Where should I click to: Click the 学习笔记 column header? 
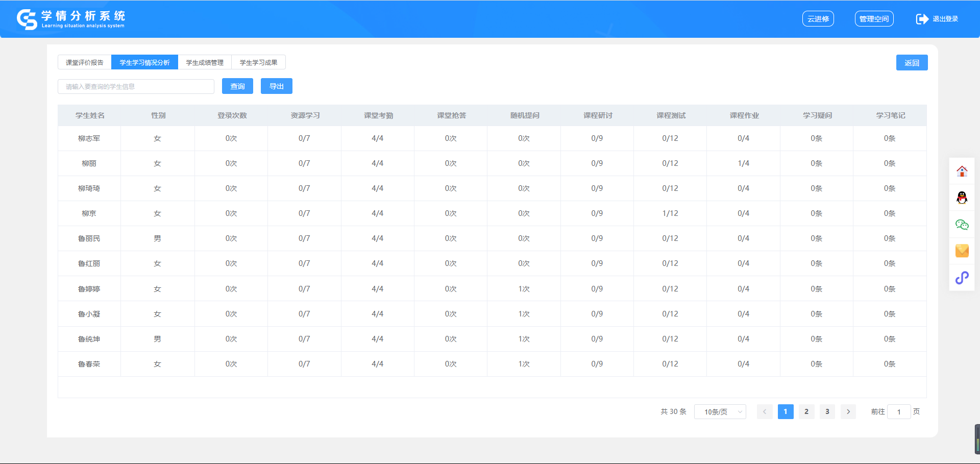(891, 115)
